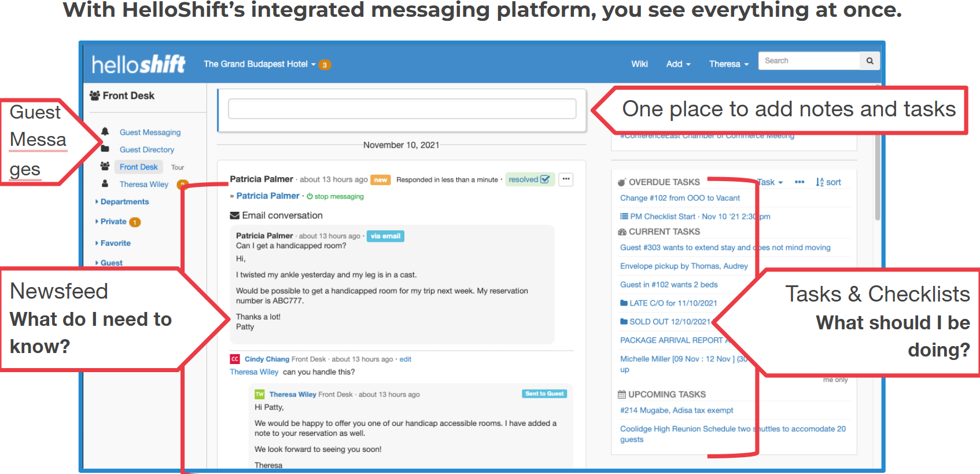Open the Add menu

click(x=678, y=64)
